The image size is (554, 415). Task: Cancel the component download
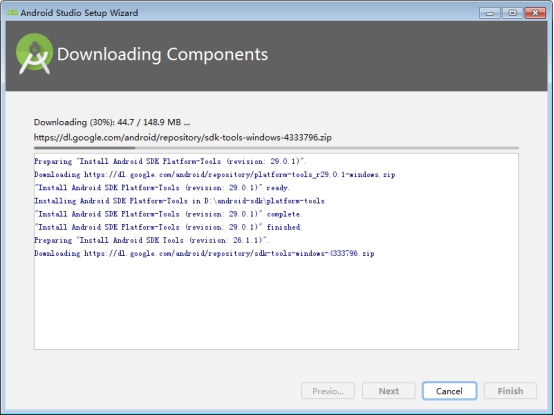click(x=449, y=391)
